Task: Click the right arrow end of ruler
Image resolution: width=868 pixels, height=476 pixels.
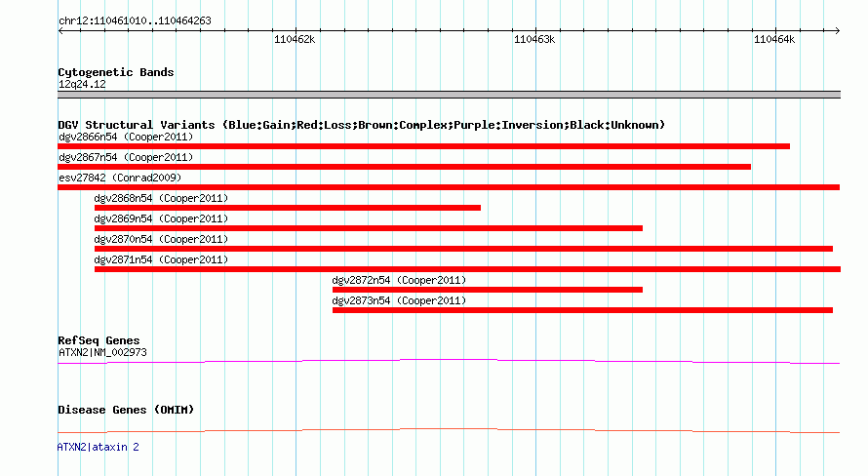Action: (837, 31)
